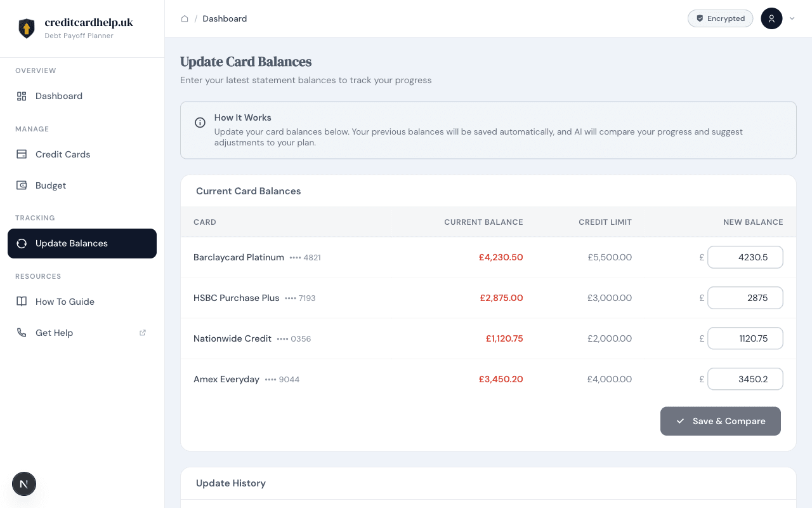This screenshot has height=508, width=812.
Task: Click the creditcardhelp.uk shield logo
Action: click(27, 28)
